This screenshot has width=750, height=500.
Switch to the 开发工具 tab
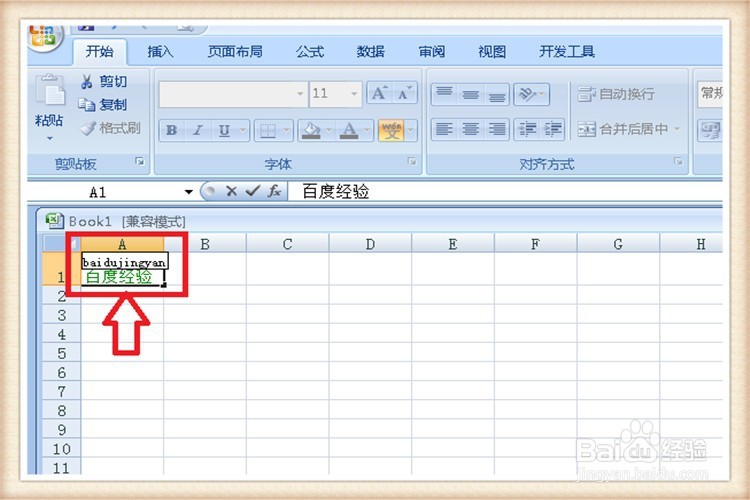[x=567, y=51]
